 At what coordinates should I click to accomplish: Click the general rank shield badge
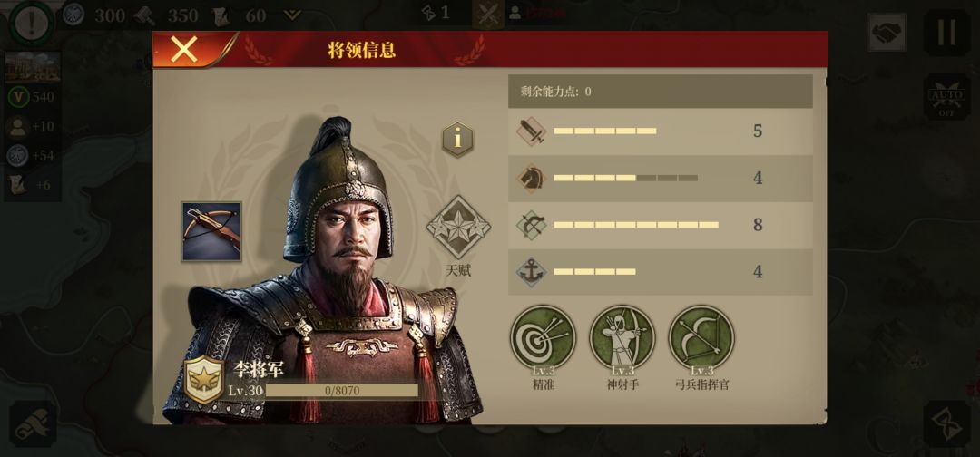click(204, 380)
